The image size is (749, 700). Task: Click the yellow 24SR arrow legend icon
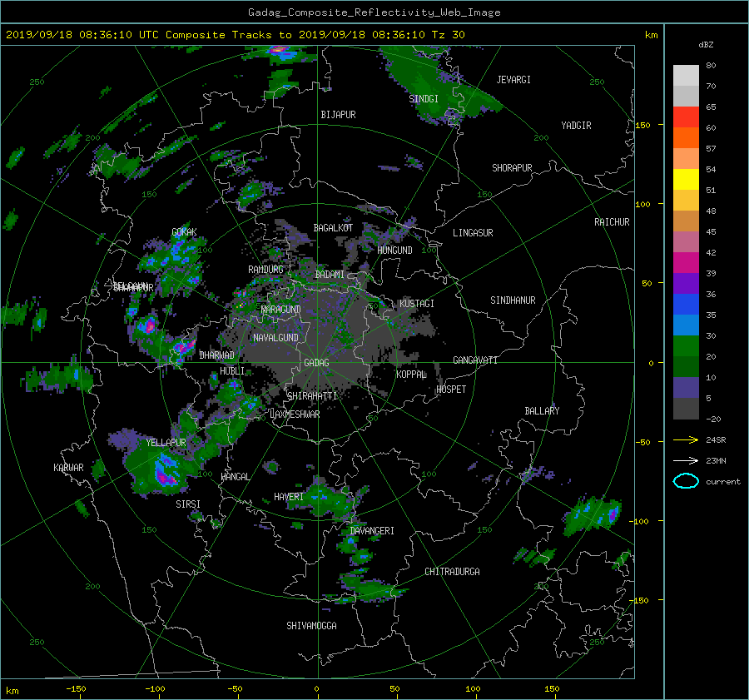click(x=686, y=439)
